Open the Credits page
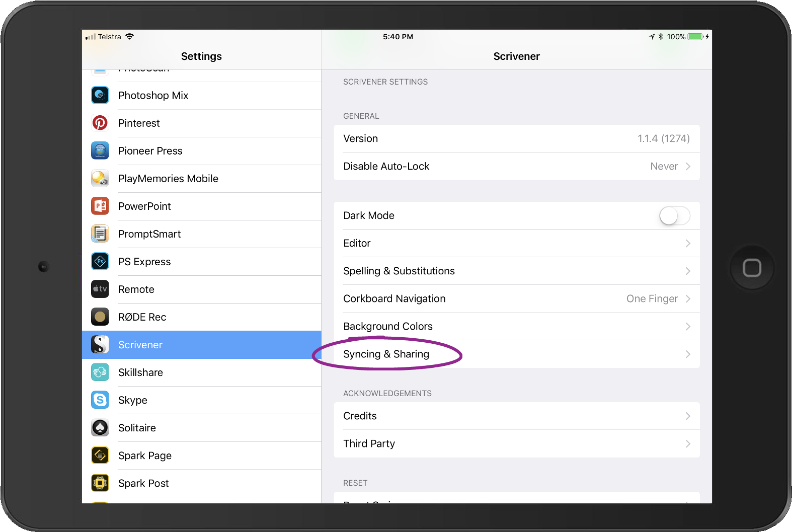792x532 pixels. pos(517,416)
